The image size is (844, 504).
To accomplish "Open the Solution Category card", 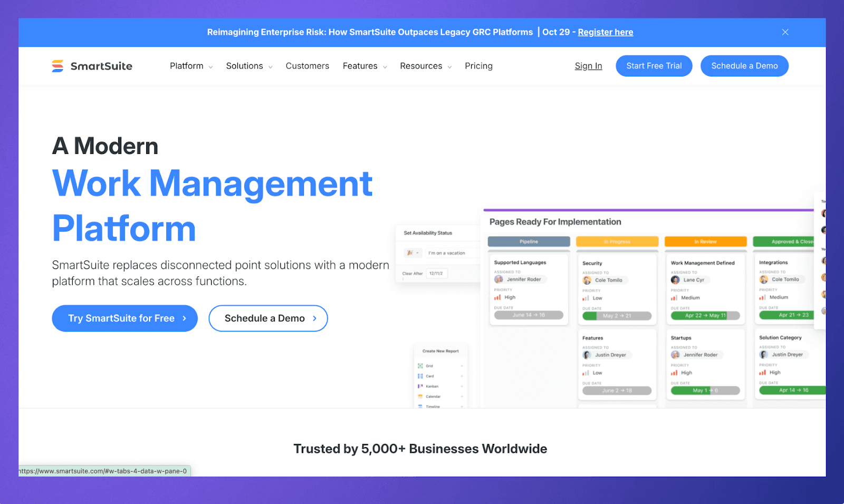I will (790, 364).
